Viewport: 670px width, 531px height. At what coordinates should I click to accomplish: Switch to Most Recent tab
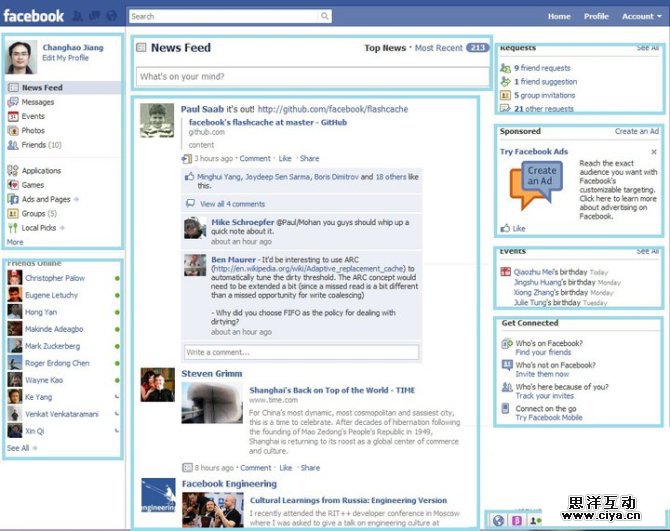(x=438, y=48)
